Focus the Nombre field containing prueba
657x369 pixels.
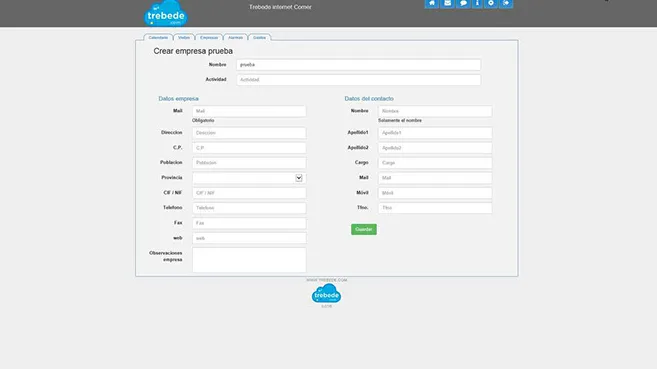click(x=359, y=65)
